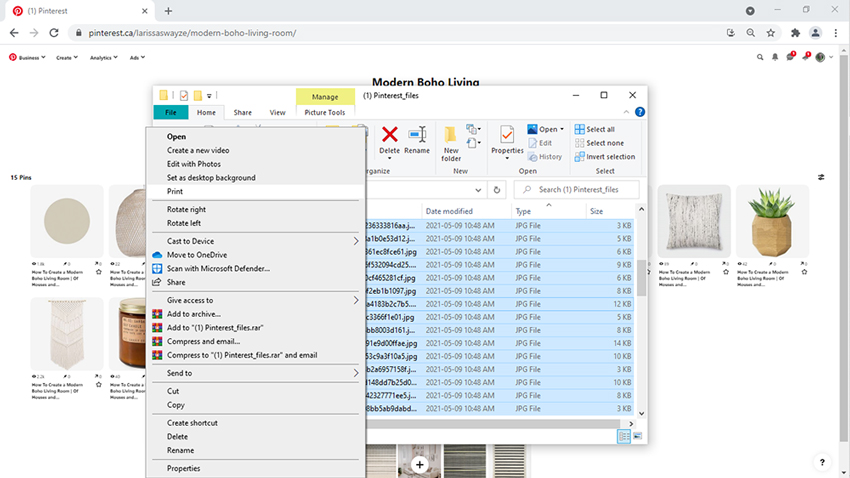Bookmark this page with the star icon
Viewport: 850px width, 478px height.
pyautogui.click(x=771, y=33)
